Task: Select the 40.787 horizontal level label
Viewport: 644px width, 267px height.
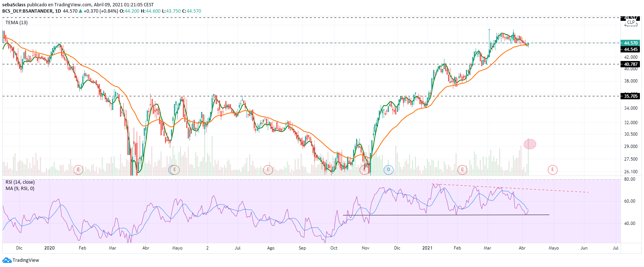Action: click(x=630, y=64)
